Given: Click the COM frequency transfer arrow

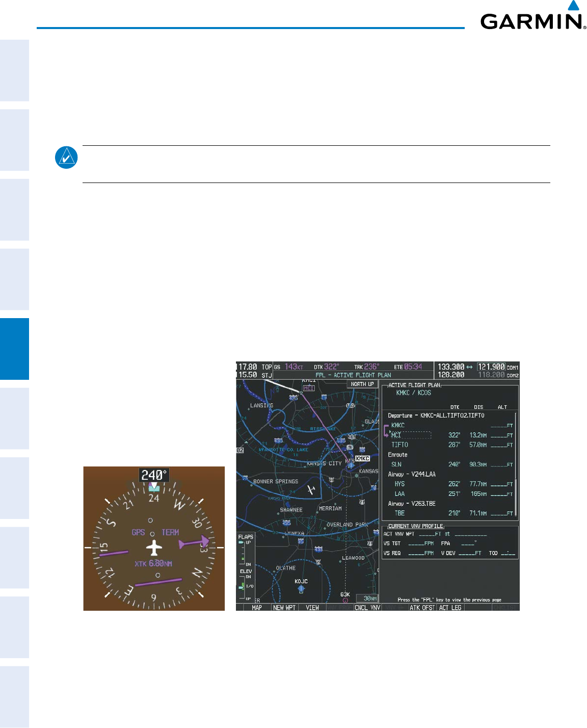Looking at the screenshot, I should 470,367.
